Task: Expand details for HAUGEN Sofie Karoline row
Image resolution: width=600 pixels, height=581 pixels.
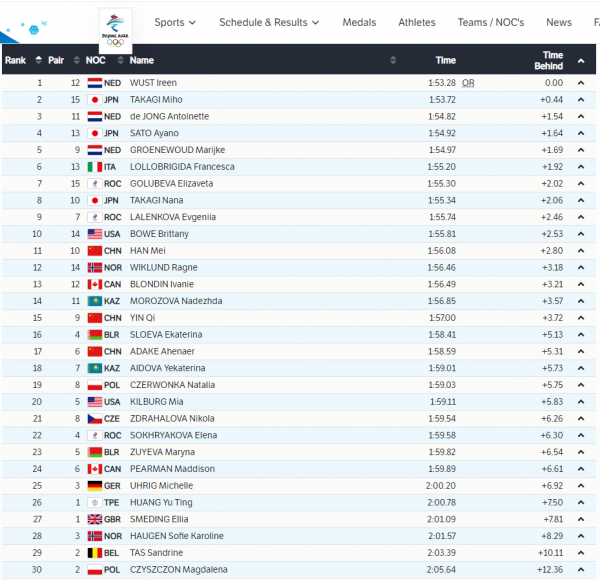Action: [x=581, y=536]
